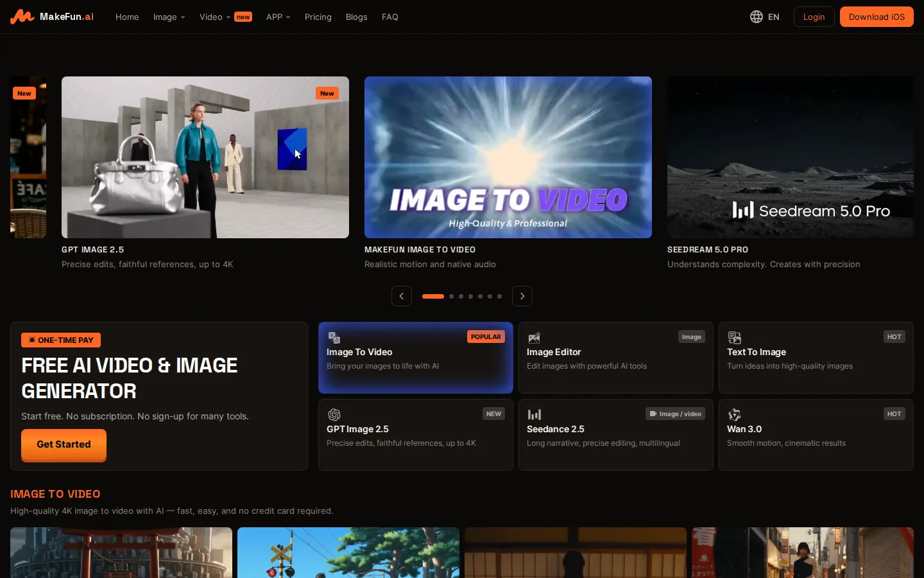Image resolution: width=924 pixels, height=578 pixels.
Task: Select the last carousel pagination dot
Action: click(x=500, y=296)
